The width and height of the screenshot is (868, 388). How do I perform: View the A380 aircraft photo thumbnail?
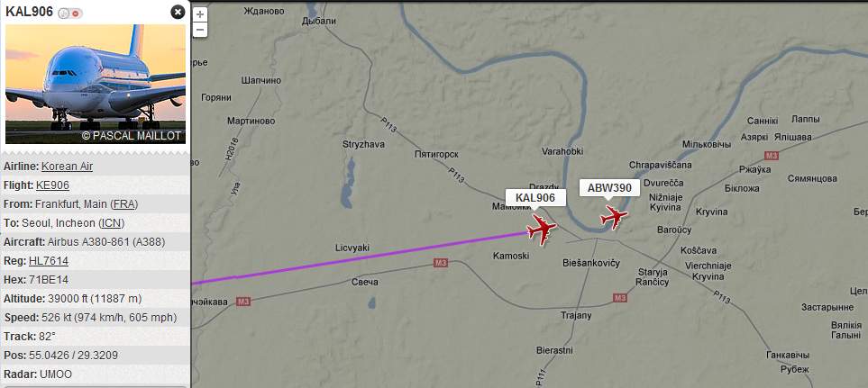pos(96,84)
